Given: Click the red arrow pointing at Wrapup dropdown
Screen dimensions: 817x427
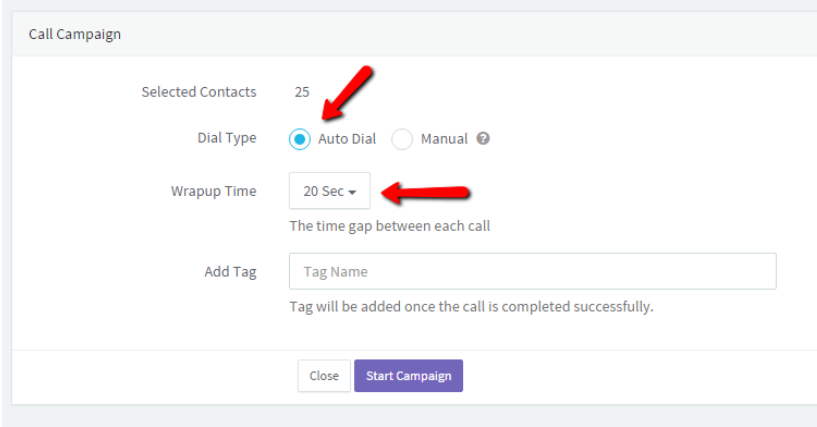Looking at the screenshot, I should click(426, 193).
